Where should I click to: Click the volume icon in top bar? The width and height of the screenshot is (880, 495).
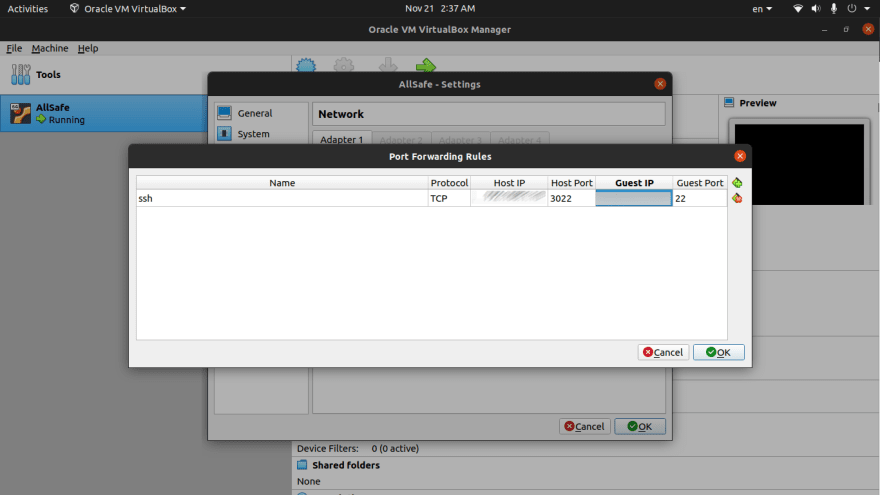[815, 8]
